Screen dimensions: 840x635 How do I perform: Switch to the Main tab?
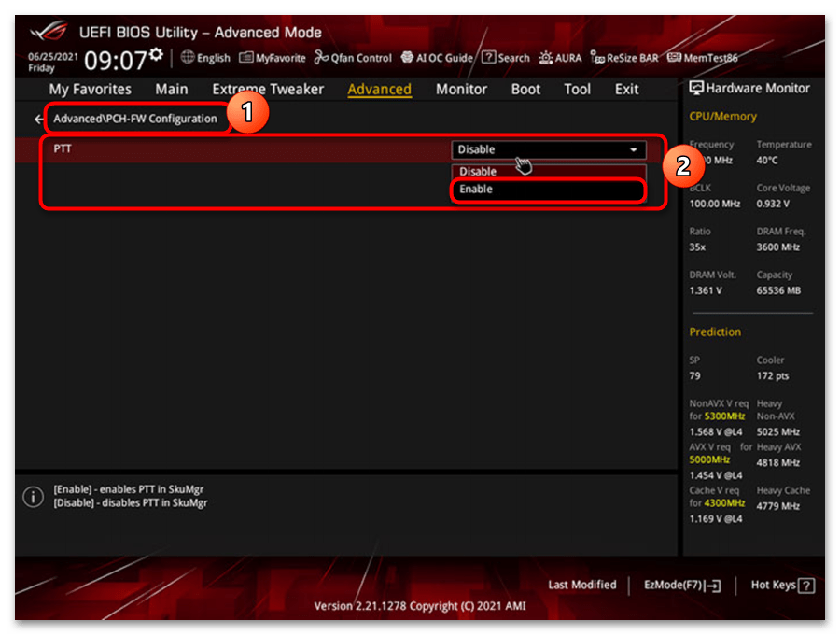(172, 89)
